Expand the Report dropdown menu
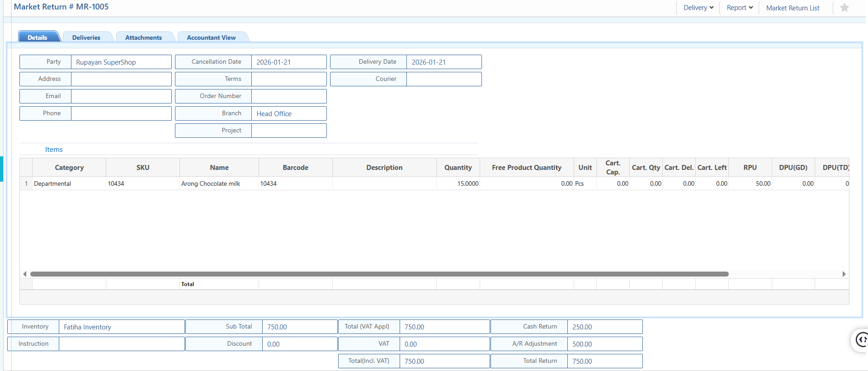Viewport: 868px width, 371px height. tap(739, 8)
